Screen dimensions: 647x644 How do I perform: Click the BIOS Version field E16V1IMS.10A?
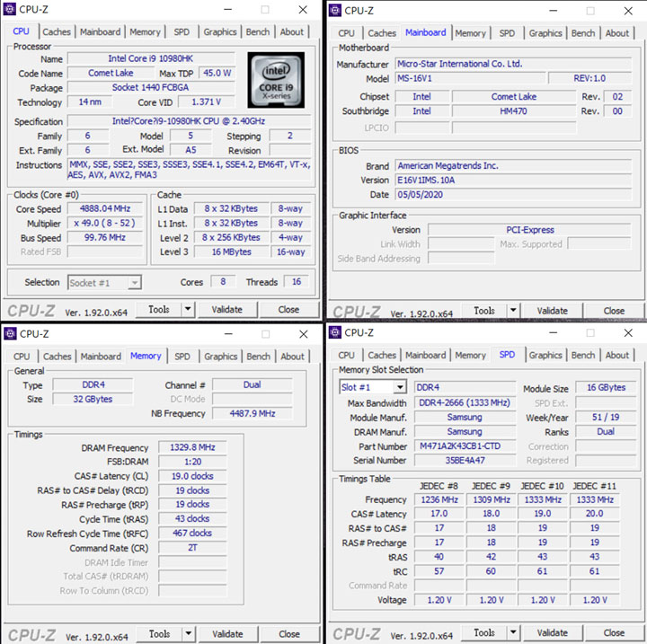[x=513, y=181]
